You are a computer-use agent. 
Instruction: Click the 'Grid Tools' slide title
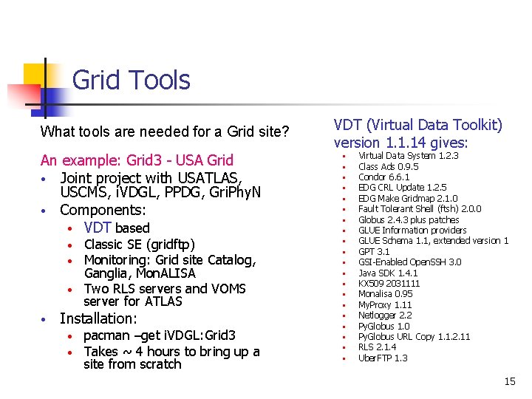[131, 80]
